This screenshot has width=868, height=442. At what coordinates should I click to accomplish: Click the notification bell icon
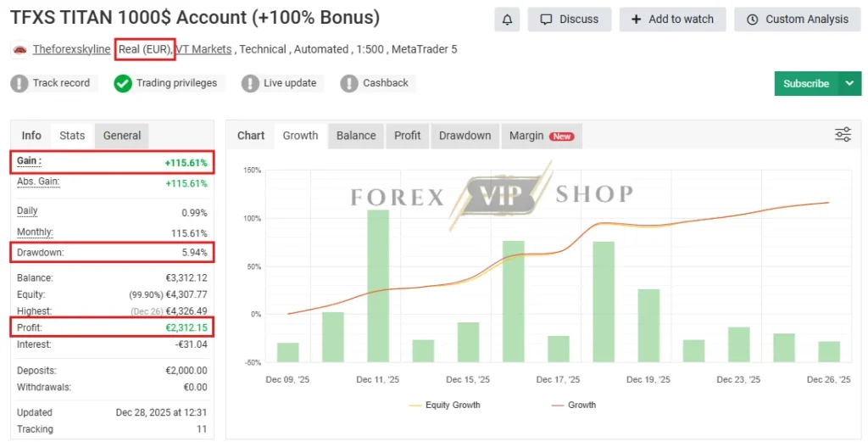tap(507, 20)
